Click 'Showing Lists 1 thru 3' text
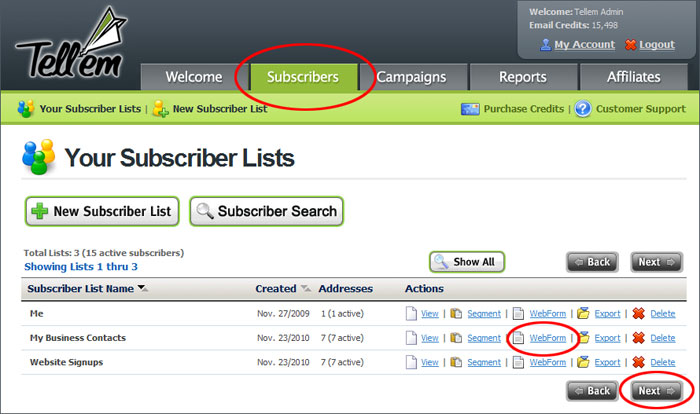 click(81, 267)
